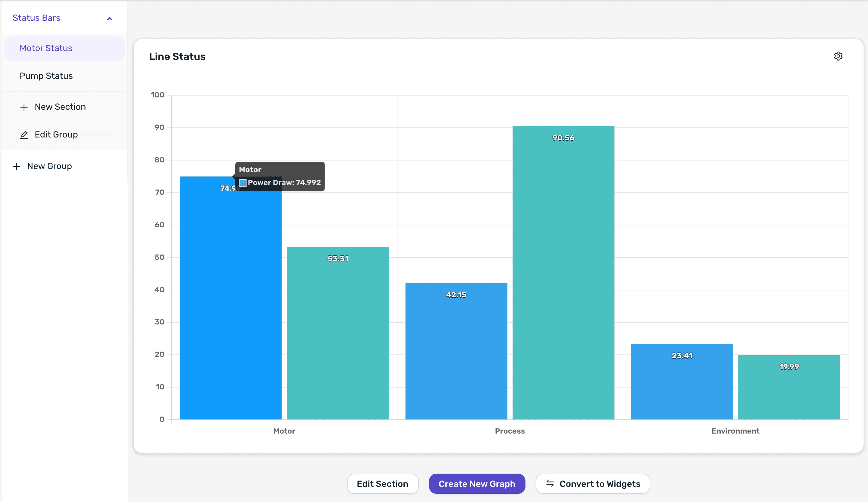The height and width of the screenshot is (502, 868).
Task: Click the Motor x-axis label
Action: coord(284,431)
